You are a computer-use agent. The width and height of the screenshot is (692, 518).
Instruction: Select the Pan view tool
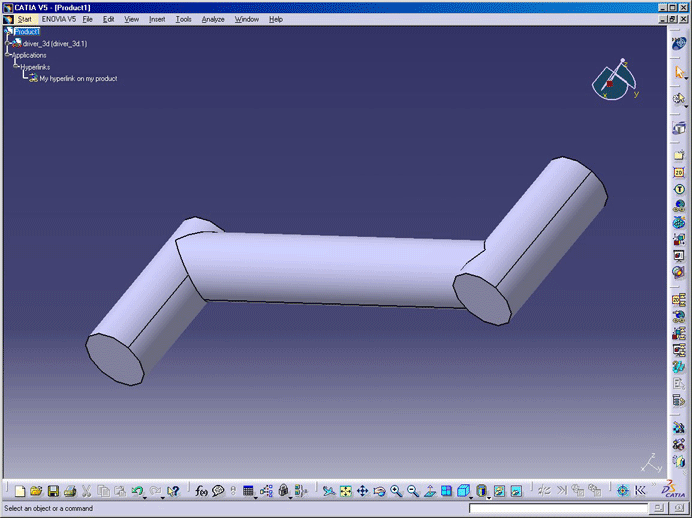(362, 491)
